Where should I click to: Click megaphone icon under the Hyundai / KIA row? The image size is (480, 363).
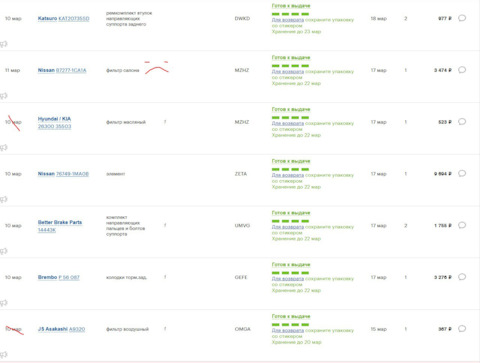(4, 147)
